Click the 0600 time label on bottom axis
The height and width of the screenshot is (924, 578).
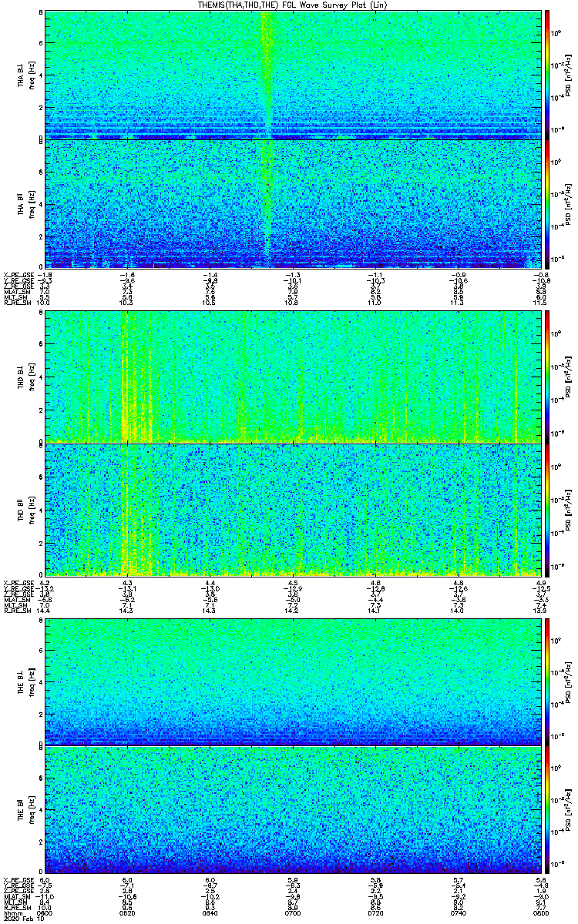pos(45,913)
